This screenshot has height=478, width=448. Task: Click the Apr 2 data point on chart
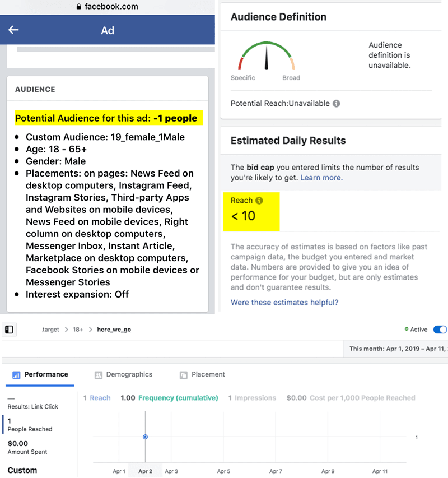click(x=145, y=437)
